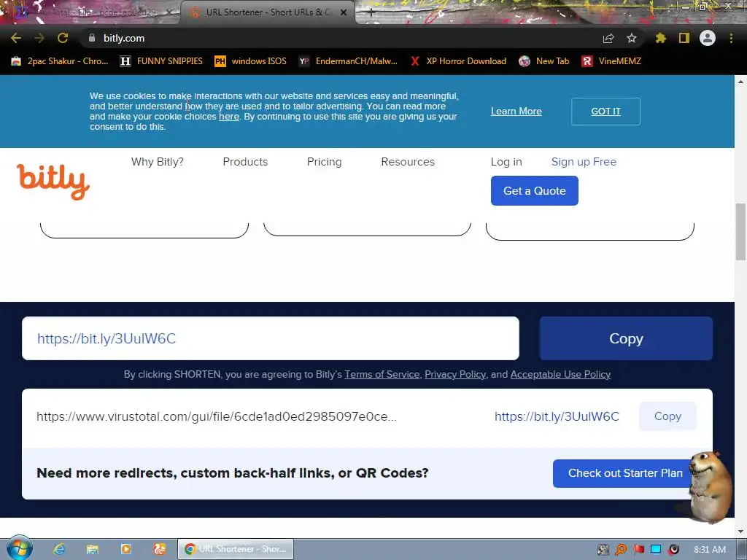Image resolution: width=747 pixels, height=560 pixels.
Task: Launch Internet Explorer from the taskbar
Action: point(59,549)
